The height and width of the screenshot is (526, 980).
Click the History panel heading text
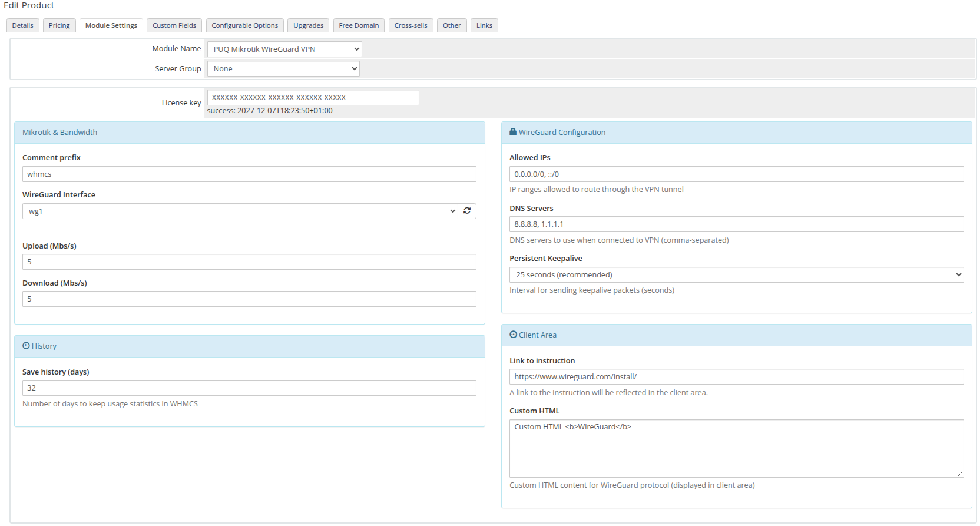[44, 346]
